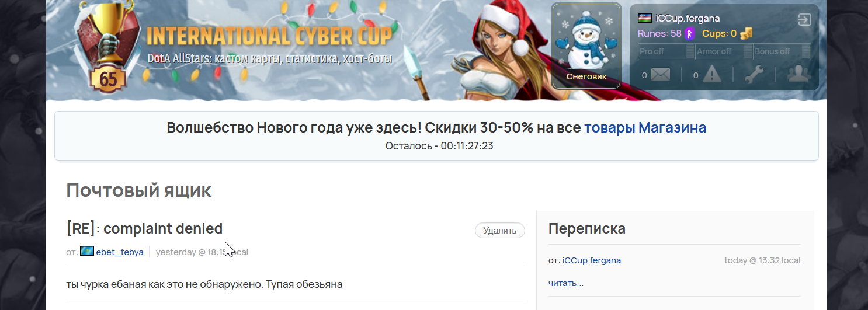Click the Uzbekistan flag beside iCCup.fergana
Image resolution: width=868 pixels, height=310 pixels.
coord(645,18)
